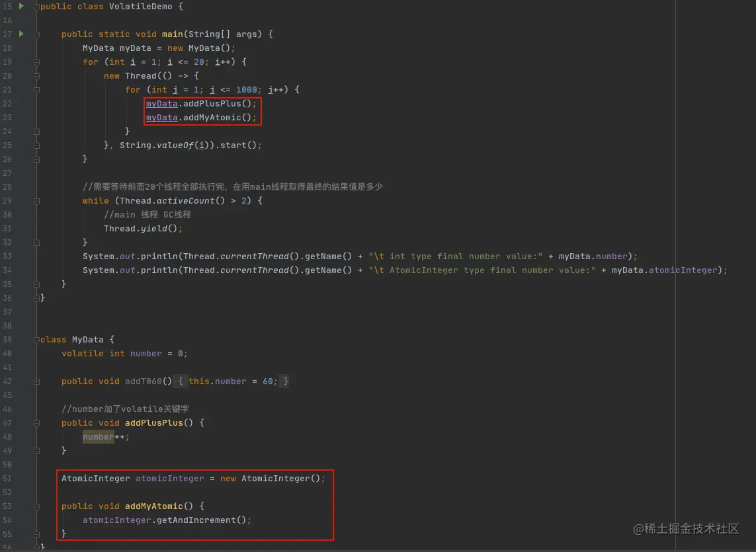The image size is (756, 552).
Task: Collapse the addMyAtomic method fold, line 53
Action: [x=36, y=506]
